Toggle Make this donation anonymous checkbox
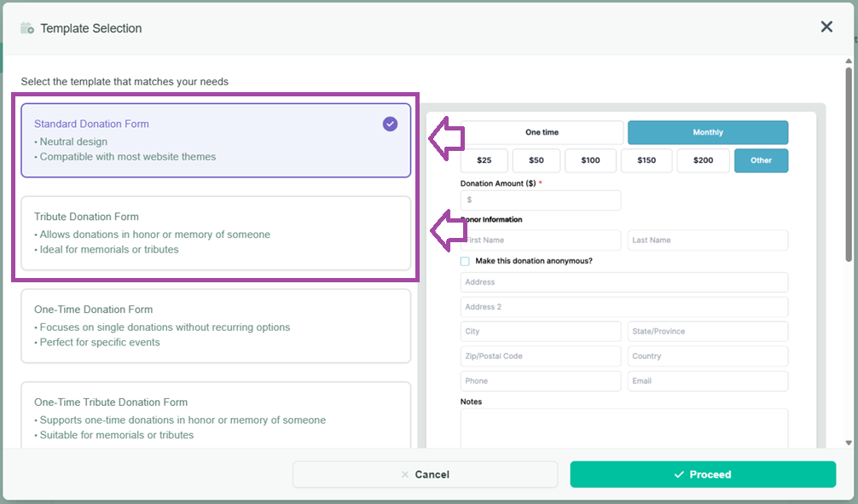 point(466,261)
